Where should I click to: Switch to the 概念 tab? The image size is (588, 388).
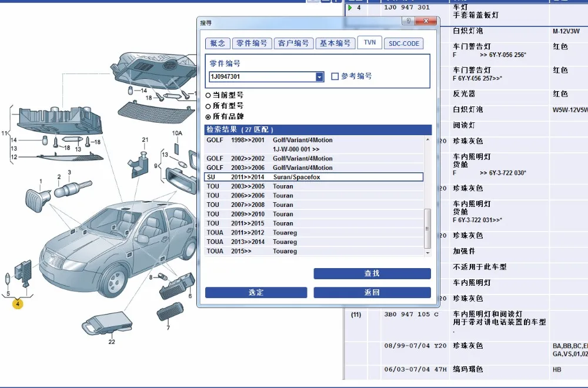point(218,44)
